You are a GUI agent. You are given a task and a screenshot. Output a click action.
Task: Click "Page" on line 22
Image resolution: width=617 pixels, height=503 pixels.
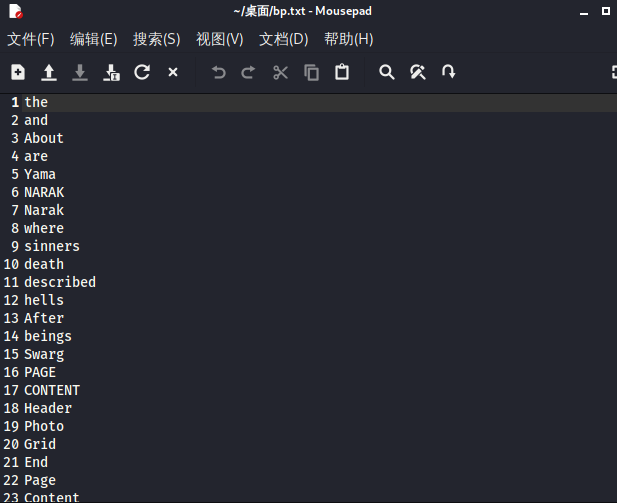(x=40, y=481)
